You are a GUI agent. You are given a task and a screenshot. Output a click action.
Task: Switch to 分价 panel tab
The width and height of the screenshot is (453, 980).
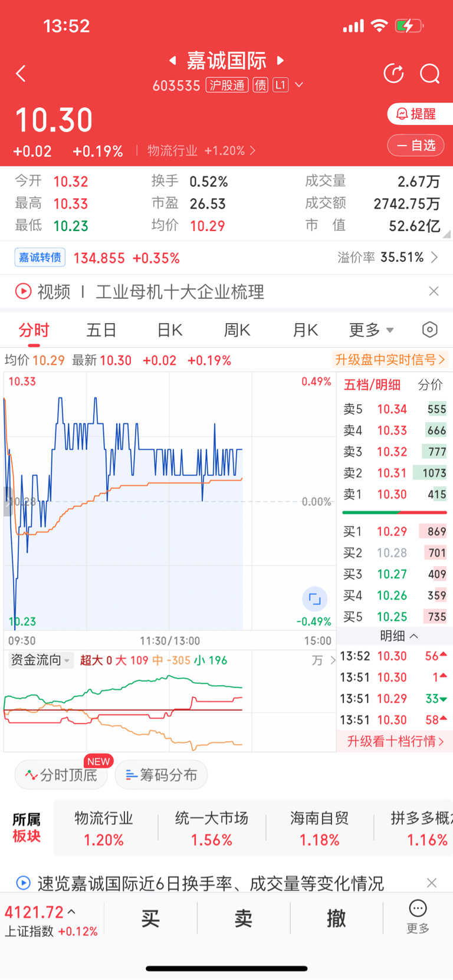click(430, 385)
